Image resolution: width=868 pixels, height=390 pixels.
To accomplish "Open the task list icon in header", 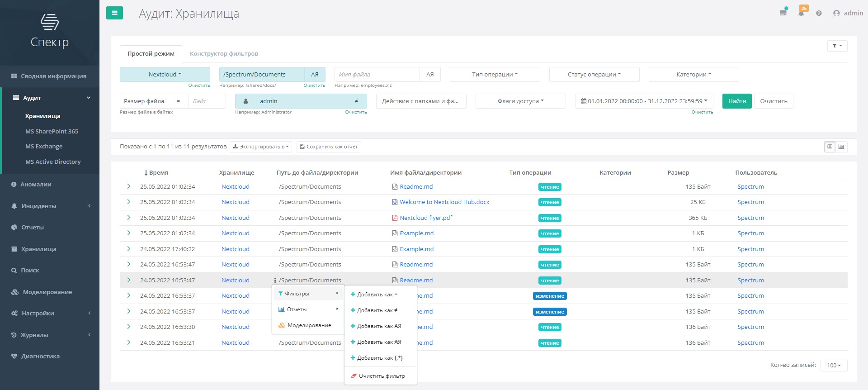I will [783, 13].
